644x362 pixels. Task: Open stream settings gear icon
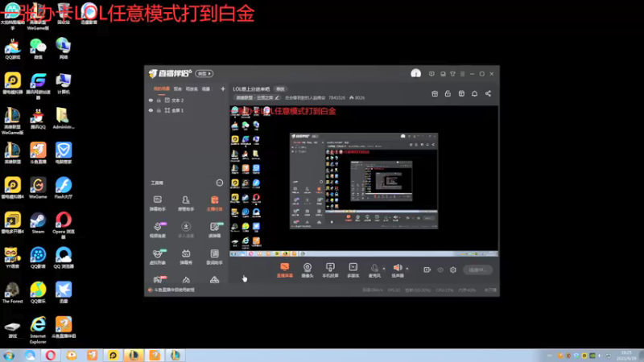[x=453, y=269]
